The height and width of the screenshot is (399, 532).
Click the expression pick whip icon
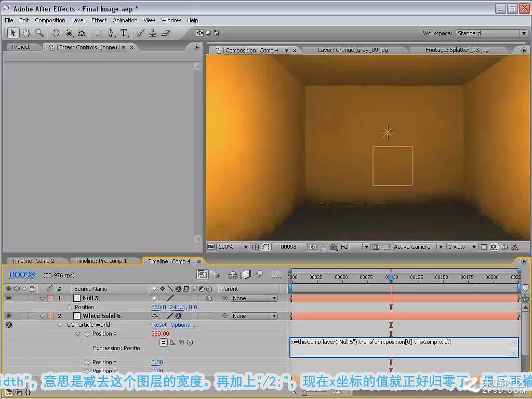pyautogui.click(x=181, y=343)
